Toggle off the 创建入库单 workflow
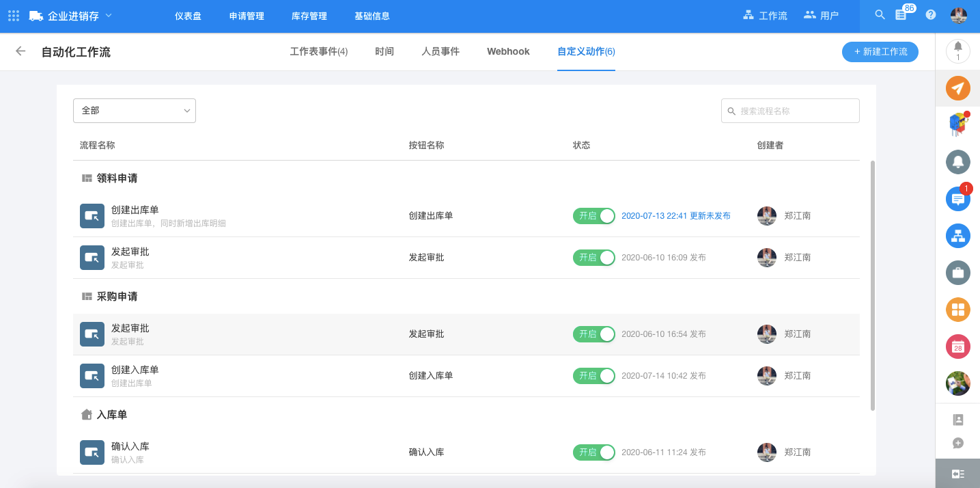The width and height of the screenshot is (980, 488). pos(593,376)
